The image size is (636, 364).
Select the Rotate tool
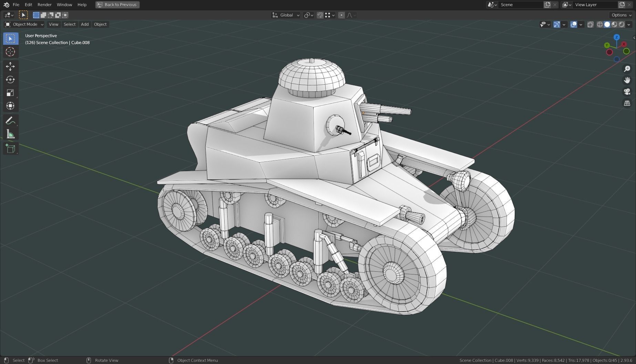pyautogui.click(x=11, y=80)
